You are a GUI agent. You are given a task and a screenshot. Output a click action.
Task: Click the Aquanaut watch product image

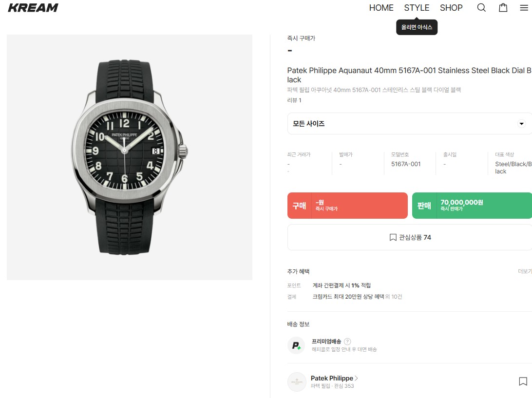pyautogui.click(x=130, y=157)
